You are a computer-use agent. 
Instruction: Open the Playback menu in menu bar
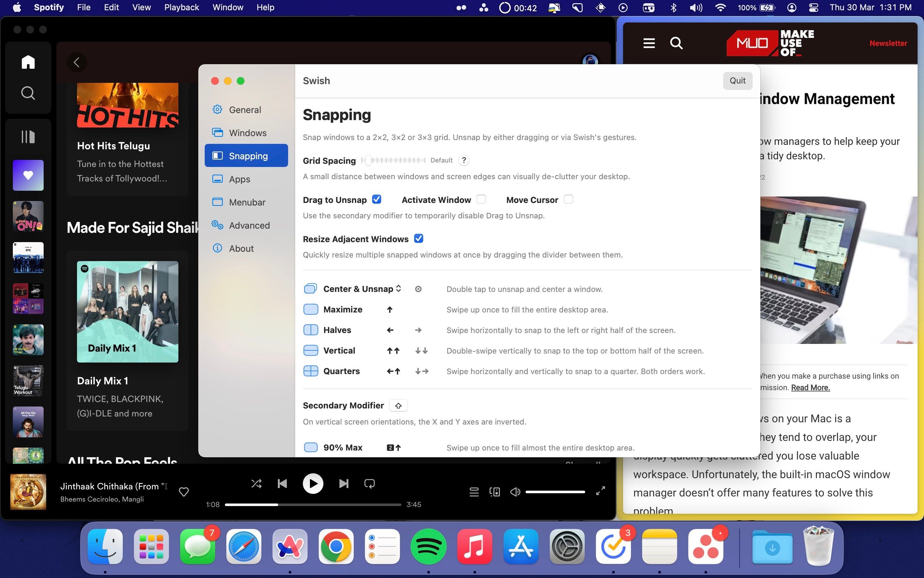pyautogui.click(x=181, y=7)
